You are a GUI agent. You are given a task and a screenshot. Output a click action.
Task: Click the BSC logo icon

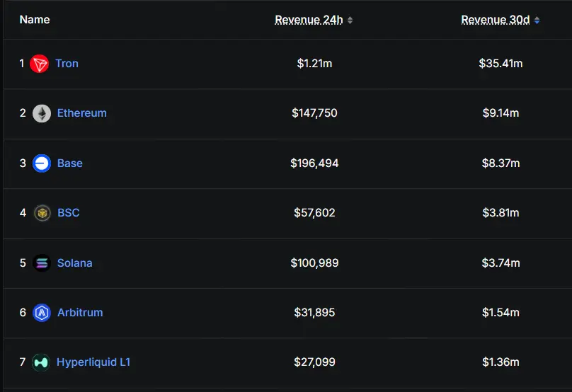(42, 213)
